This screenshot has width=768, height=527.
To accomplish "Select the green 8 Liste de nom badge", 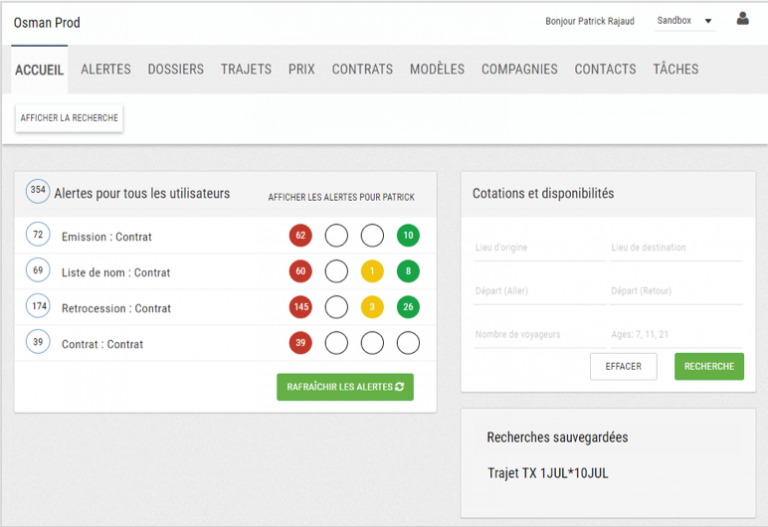I will tap(408, 272).
